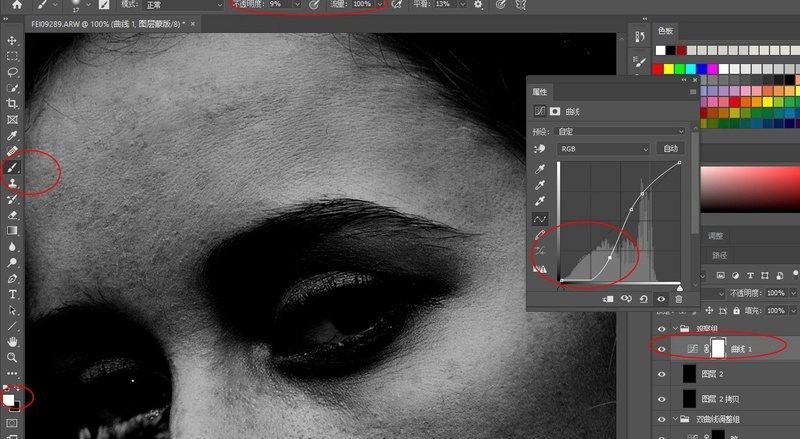Select the Rectangular Marquee tool

click(x=12, y=56)
